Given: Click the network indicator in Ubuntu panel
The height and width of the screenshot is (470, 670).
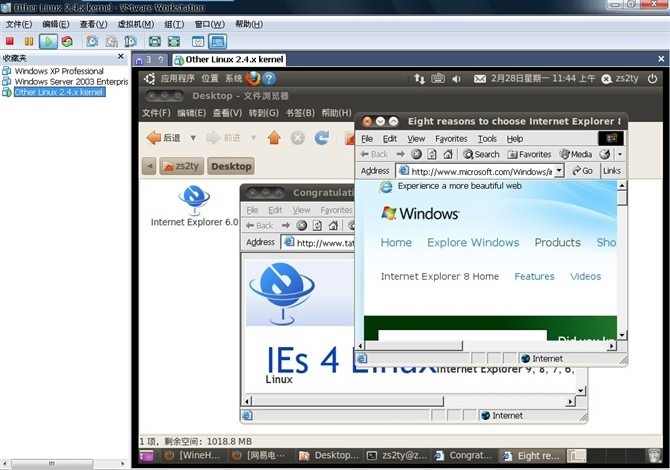Looking at the screenshot, I should point(419,79).
